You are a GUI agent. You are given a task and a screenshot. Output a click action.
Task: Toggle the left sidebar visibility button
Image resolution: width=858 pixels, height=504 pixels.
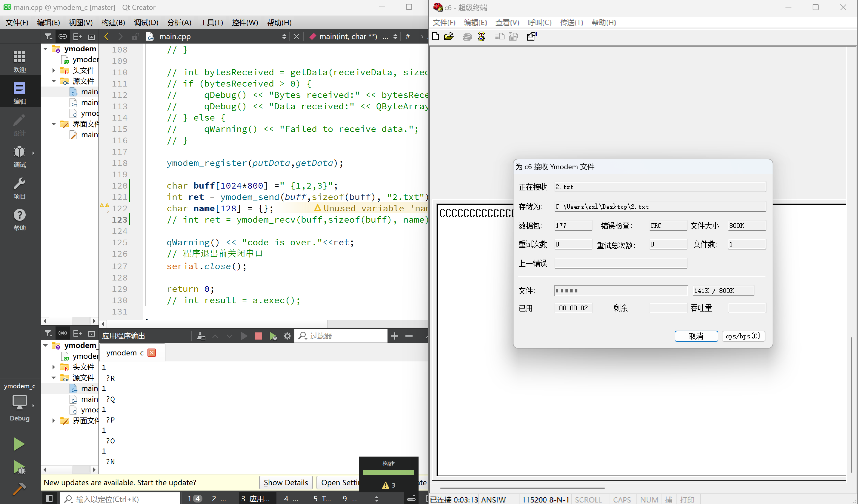(x=49, y=499)
